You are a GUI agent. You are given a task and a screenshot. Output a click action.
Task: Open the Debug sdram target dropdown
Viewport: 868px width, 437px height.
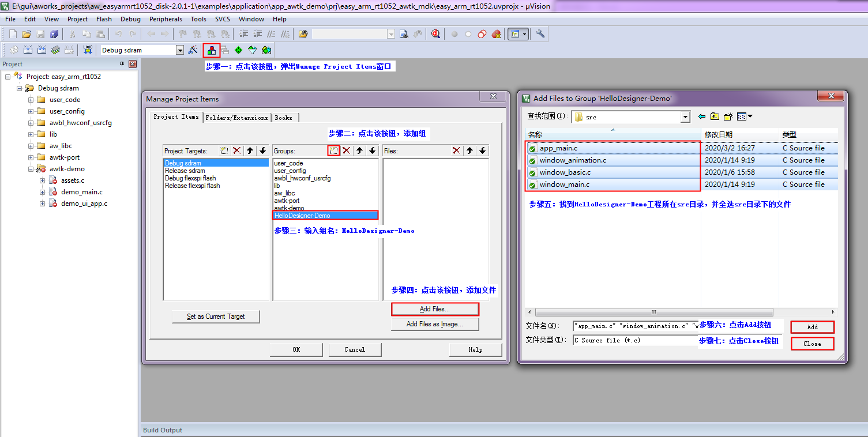pyautogui.click(x=179, y=50)
